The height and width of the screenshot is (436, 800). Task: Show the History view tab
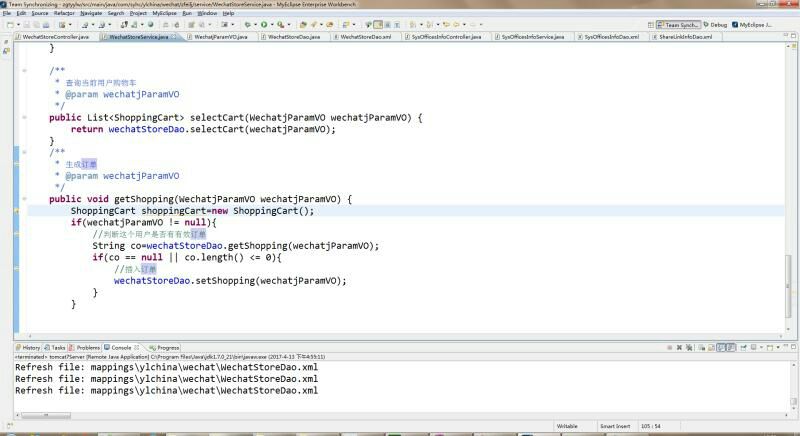coord(32,347)
